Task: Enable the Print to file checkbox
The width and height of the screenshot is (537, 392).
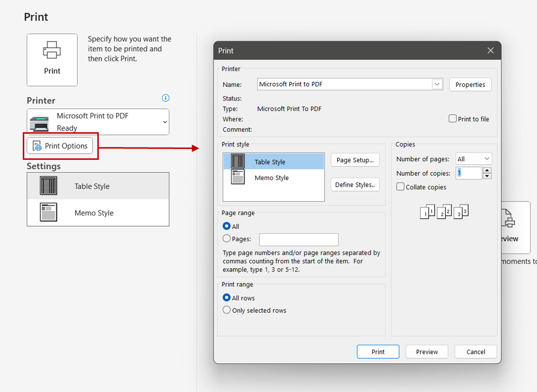Action: click(452, 119)
